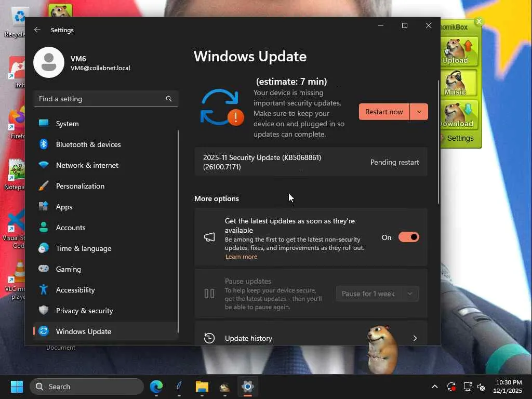
Task: Click Upload in the HomikBox widget
Action: (x=459, y=51)
